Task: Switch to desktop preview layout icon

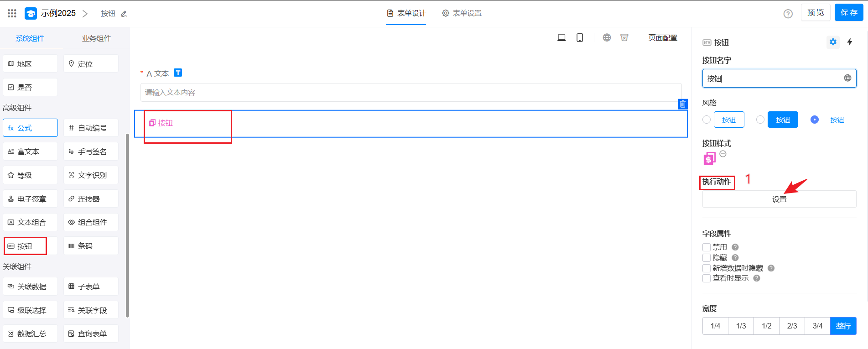Action: (x=561, y=38)
